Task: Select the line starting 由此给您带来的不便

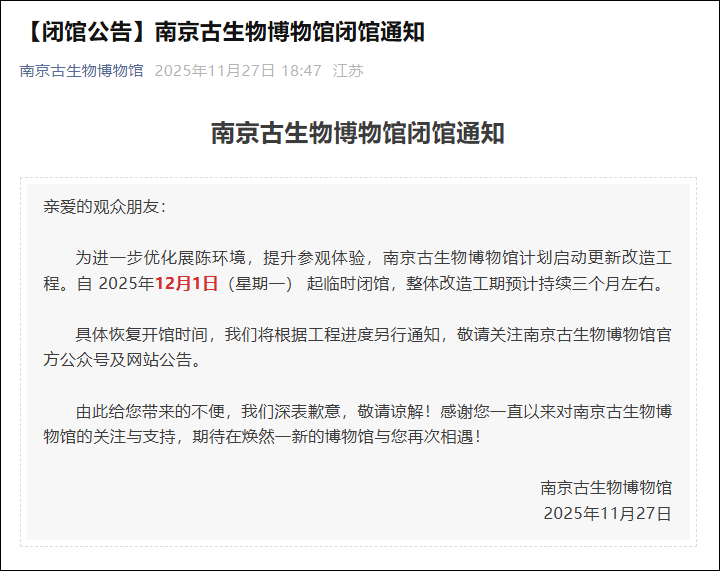Action: 374,411
